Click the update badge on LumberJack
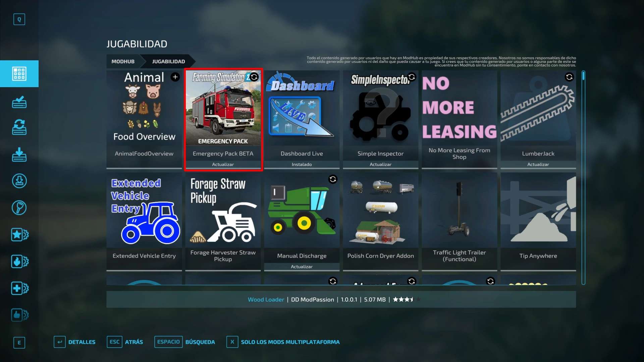 coord(569,77)
